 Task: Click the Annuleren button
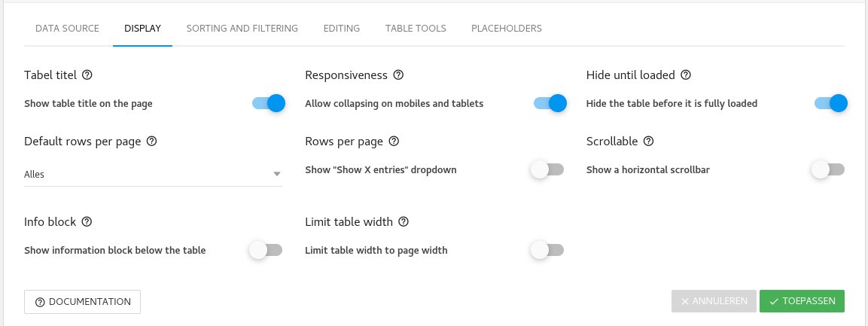click(714, 301)
